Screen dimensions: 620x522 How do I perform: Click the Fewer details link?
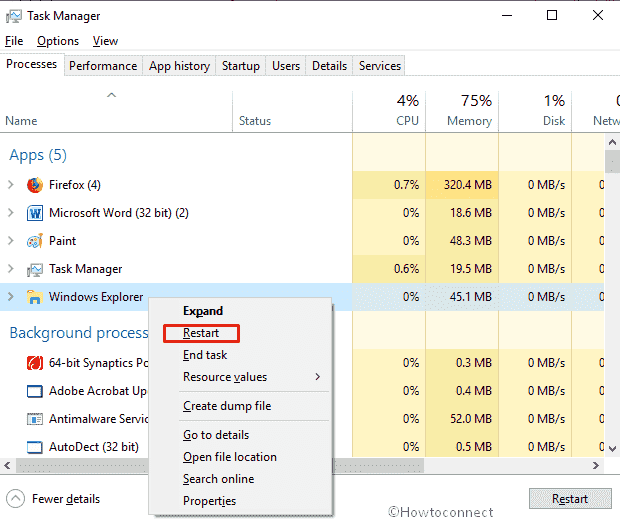(66, 499)
